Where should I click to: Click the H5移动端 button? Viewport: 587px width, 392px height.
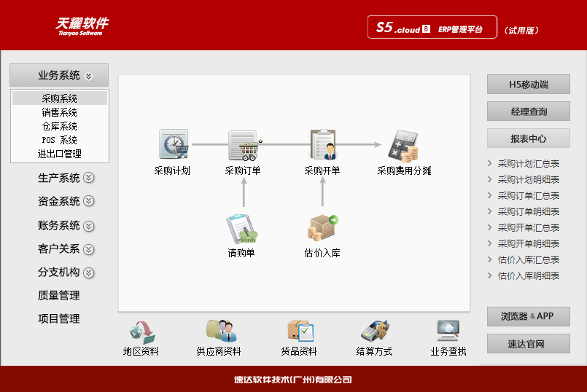[528, 85]
